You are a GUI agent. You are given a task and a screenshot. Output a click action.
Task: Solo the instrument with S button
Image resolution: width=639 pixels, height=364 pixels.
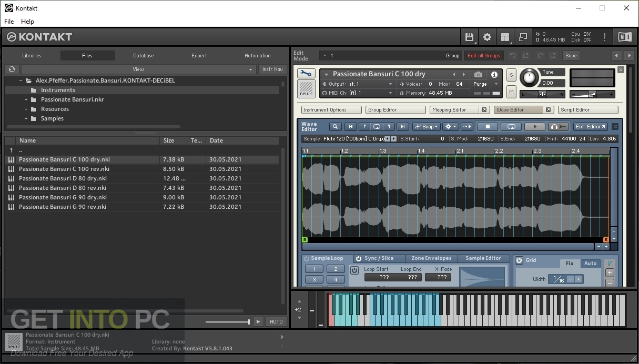pyautogui.click(x=511, y=75)
